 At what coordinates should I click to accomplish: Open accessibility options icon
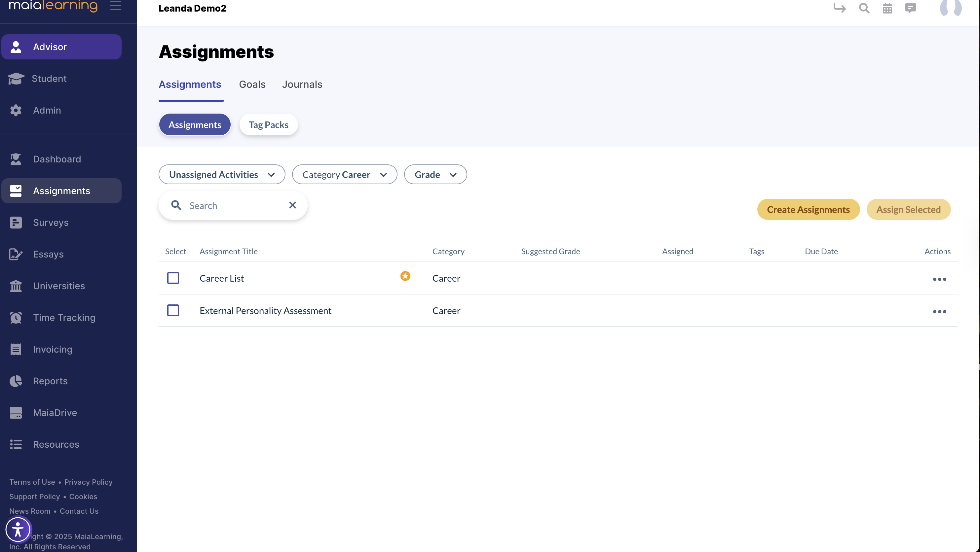[x=18, y=529]
